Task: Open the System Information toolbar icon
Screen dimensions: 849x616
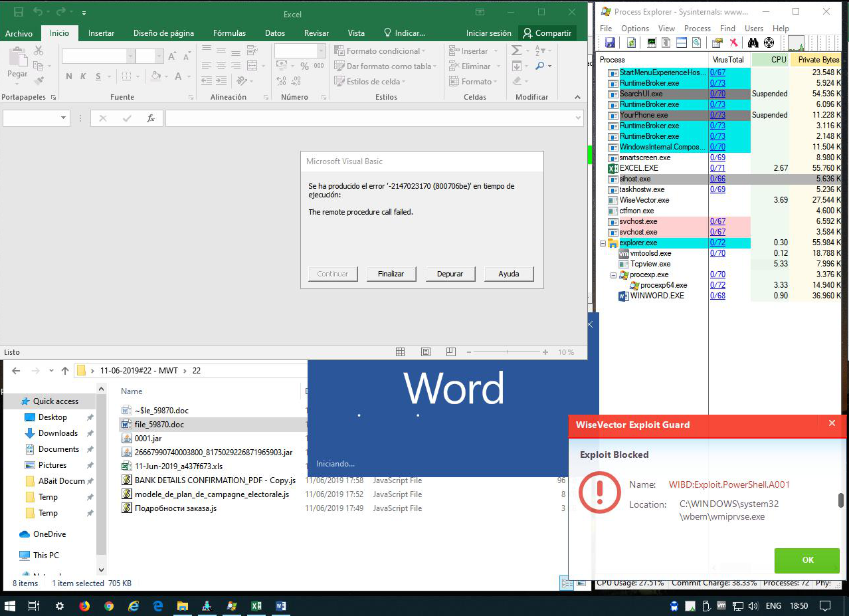Action: (652, 43)
